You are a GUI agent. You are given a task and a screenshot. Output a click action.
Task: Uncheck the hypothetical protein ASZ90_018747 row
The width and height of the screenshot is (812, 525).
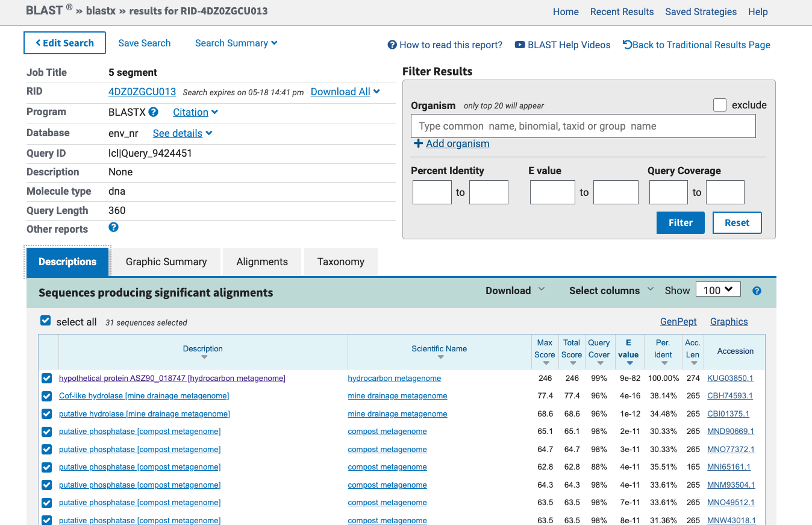tap(46, 379)
